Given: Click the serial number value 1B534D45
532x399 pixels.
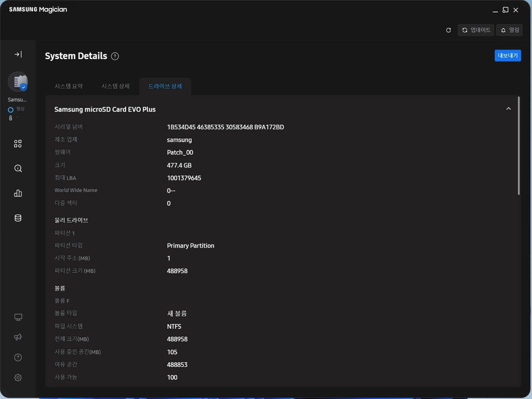Looking at the screenshot, I should point(225,127).
